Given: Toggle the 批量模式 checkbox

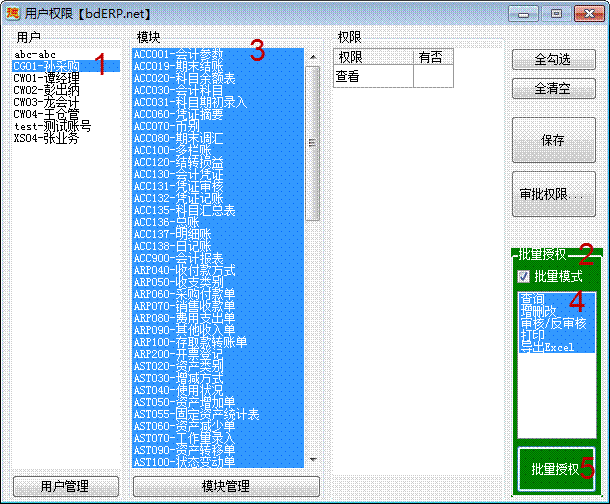Looking at the screenshot, I should (523, 276).
